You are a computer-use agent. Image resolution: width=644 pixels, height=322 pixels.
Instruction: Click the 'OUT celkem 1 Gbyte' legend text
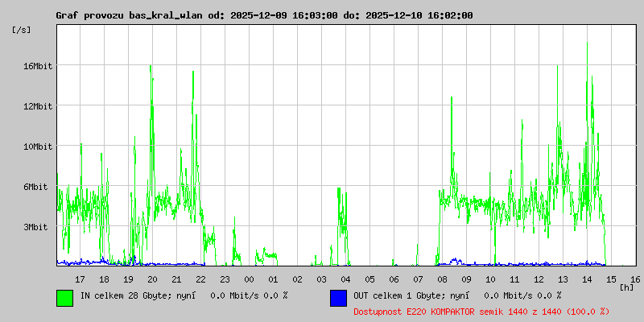tap(401, 295)
